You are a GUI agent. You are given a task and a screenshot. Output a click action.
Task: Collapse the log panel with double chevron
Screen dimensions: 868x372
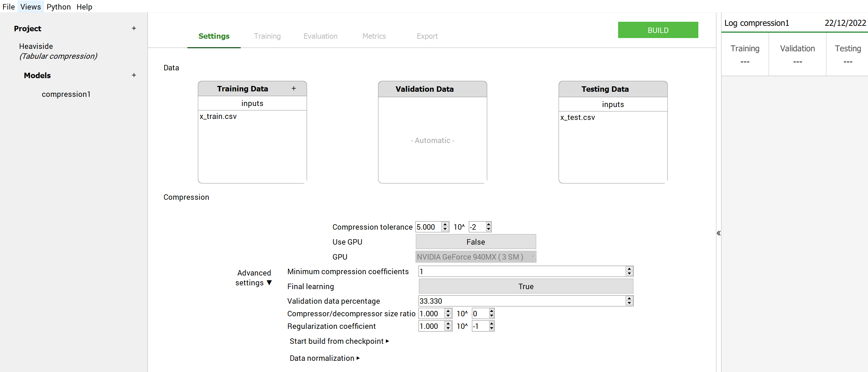718,233
